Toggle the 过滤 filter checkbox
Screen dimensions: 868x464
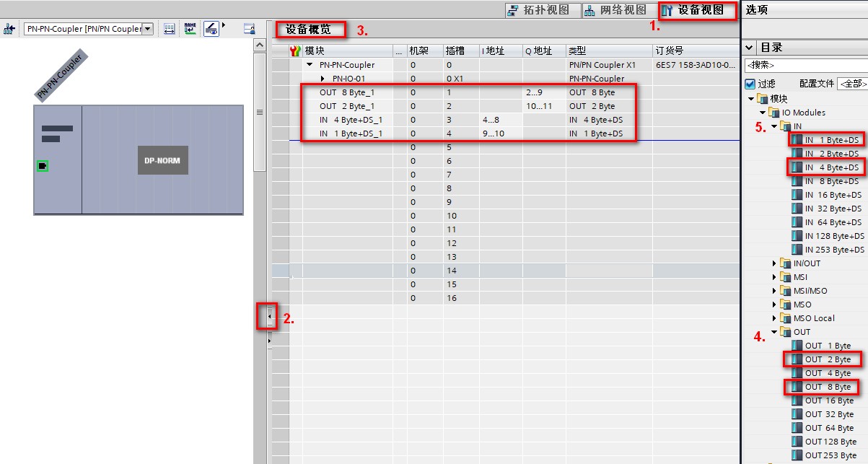(x=750, y=84)
